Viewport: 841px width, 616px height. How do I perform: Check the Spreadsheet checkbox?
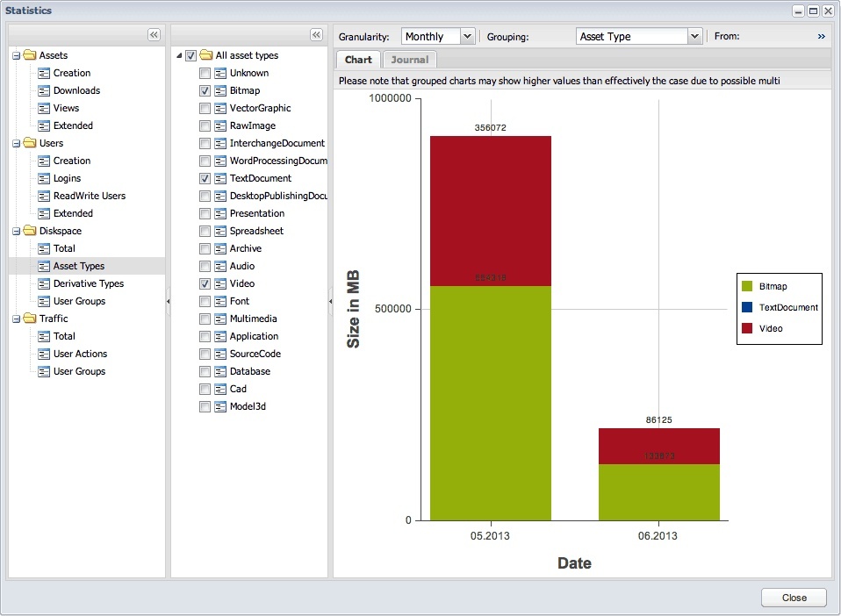click(x=205, y=231)
